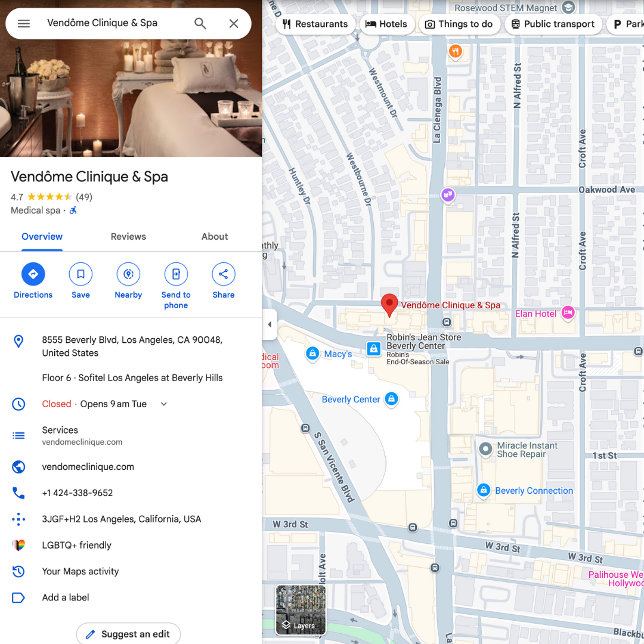Click the plus code dots icon
The image size is (644, 644).
click(x=18, y=519)
